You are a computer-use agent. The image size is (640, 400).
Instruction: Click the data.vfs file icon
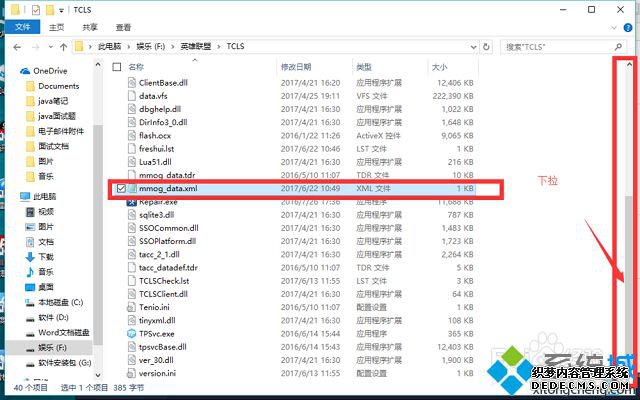(131, 96)
